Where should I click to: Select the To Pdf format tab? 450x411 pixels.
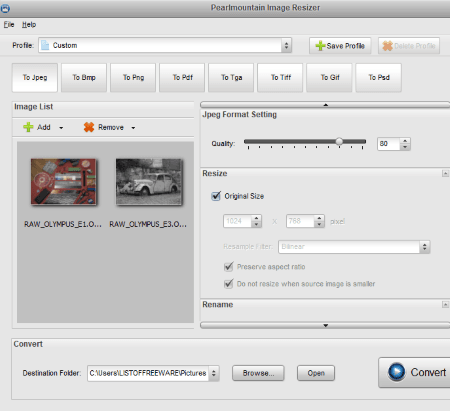pos(182,77)
